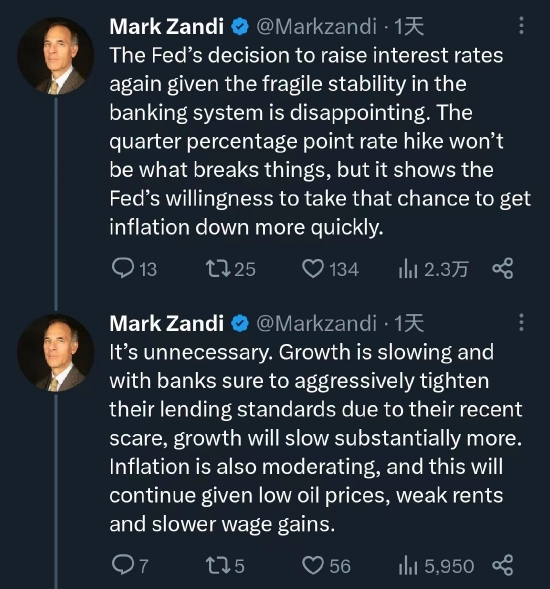Share the first tweet about interest rates
550x589 pixels.
point(503,268)
